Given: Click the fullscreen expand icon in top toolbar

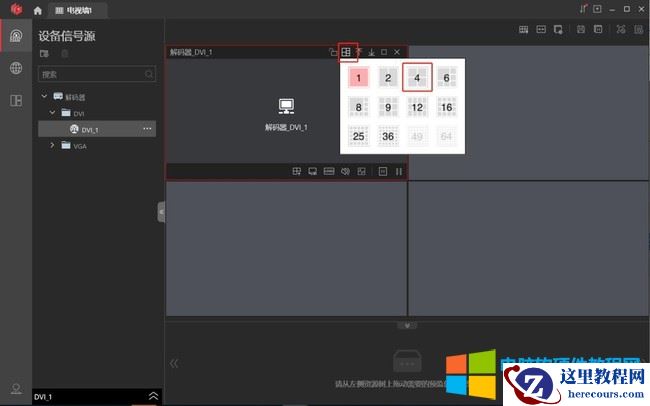Looking at the screenshot, I should pos(621,29).
